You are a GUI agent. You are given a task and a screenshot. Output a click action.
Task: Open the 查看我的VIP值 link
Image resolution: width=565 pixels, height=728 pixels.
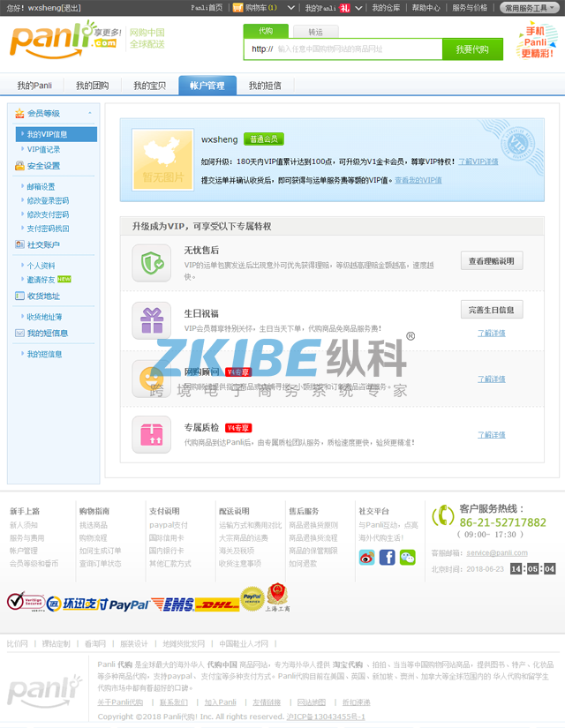click(418, 180)
